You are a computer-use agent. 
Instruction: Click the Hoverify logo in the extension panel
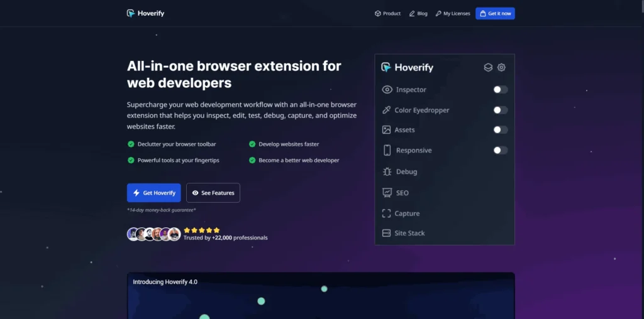pos(407,67)
